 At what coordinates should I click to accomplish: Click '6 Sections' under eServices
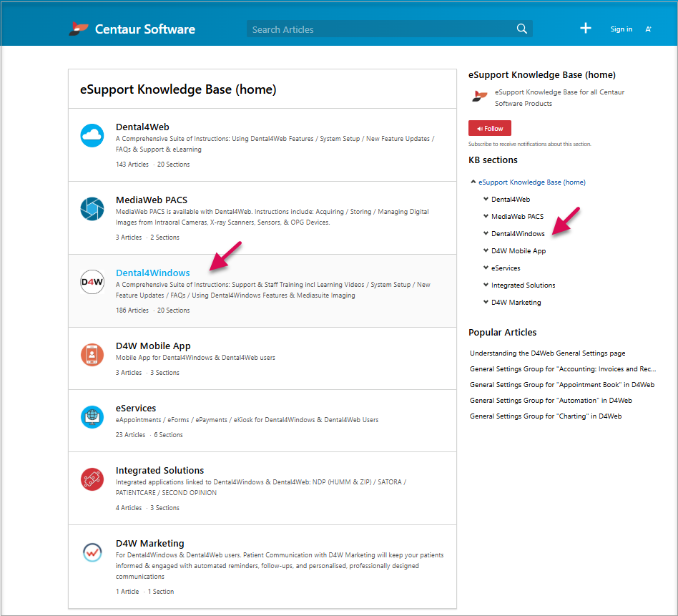pos(168,435)
